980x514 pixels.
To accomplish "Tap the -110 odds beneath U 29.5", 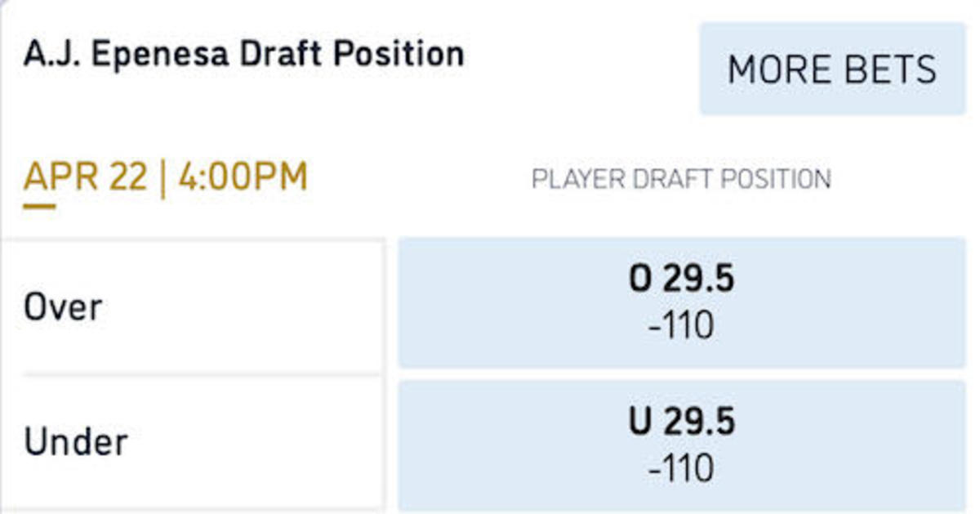I will tap(681, 469).
